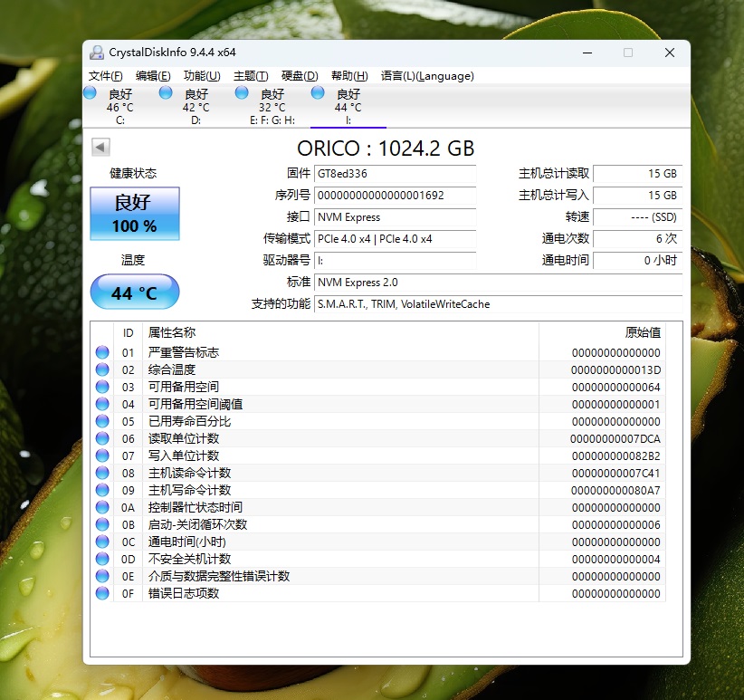Close the CrystalDiskInfo window
Viewport: 744px width, 700px height.
(670, 53)
